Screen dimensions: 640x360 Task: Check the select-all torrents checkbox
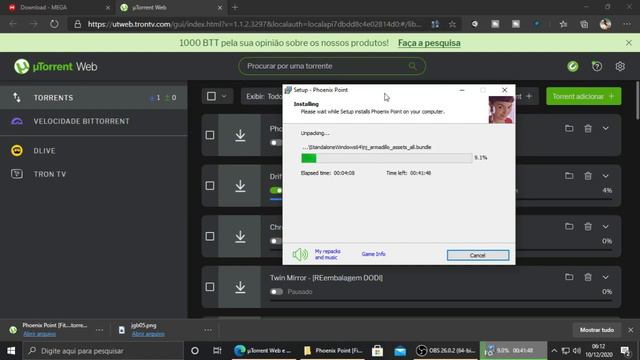[x=211, y=96]
